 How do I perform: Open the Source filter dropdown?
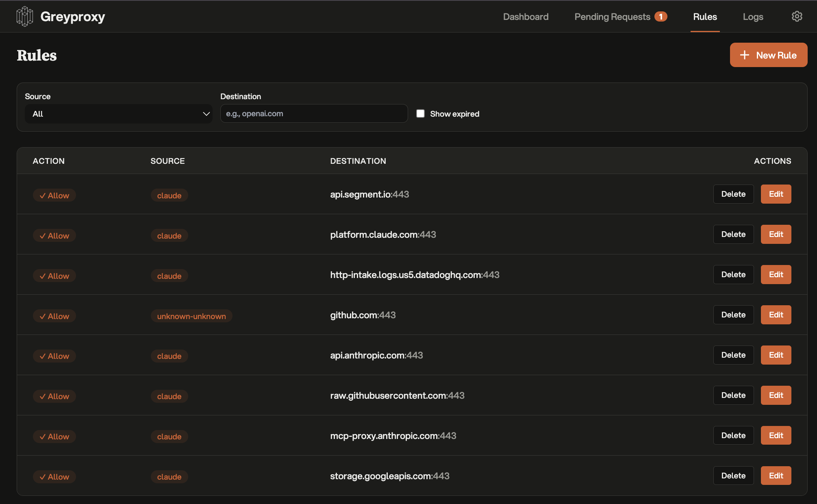(118, 114)
